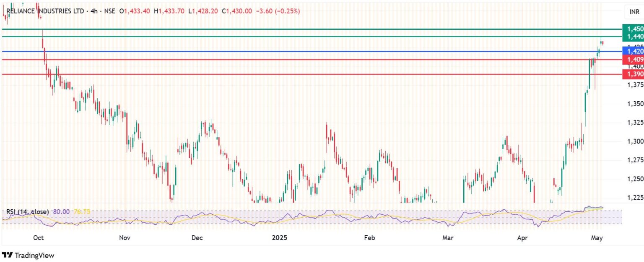Click the May label on time axis
The width and height of the screenshot is (644, 262).
(x=597, y=238)
